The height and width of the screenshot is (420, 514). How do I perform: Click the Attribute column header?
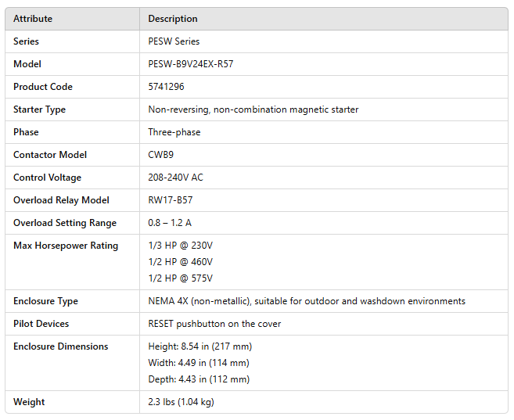[x=32, y=19]
